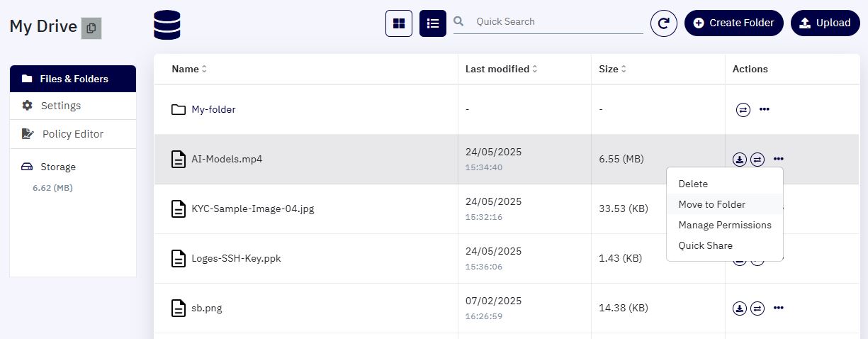Copy My Drive link icon
Screen dimensions: 868x339
coord(91,28)
